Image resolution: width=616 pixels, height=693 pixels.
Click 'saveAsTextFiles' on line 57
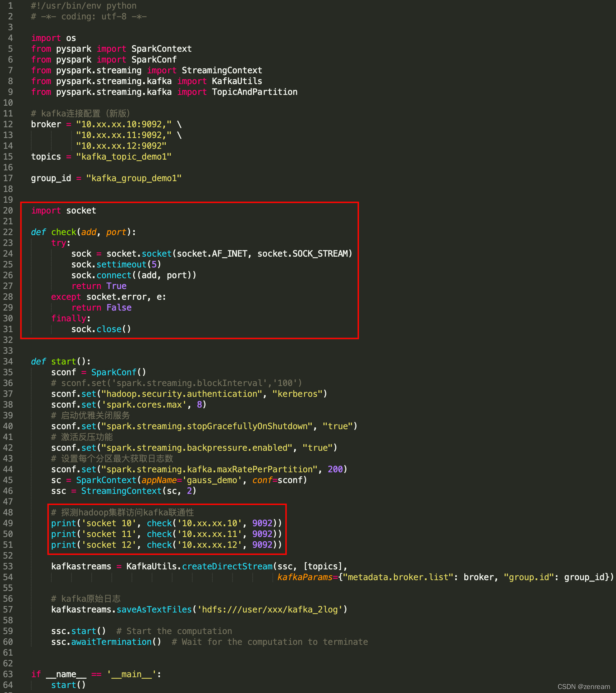pyautogui.click(x=154, y=610)
